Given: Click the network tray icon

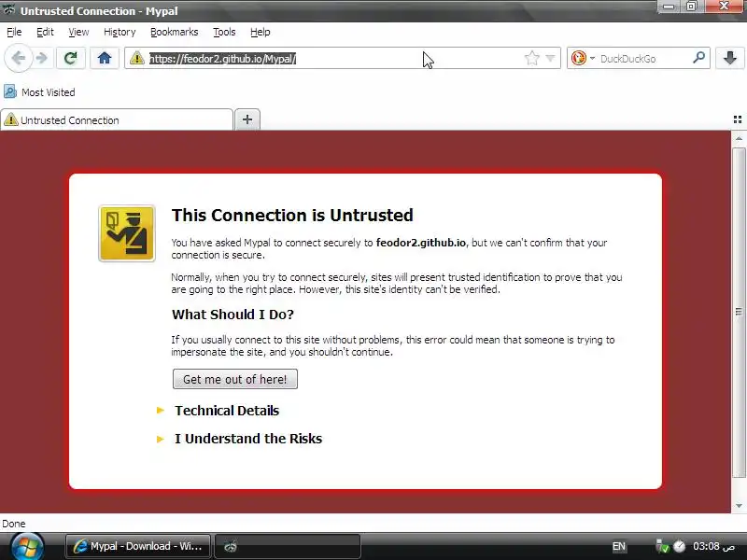Looking at the screenshot, I should [663, 546].
